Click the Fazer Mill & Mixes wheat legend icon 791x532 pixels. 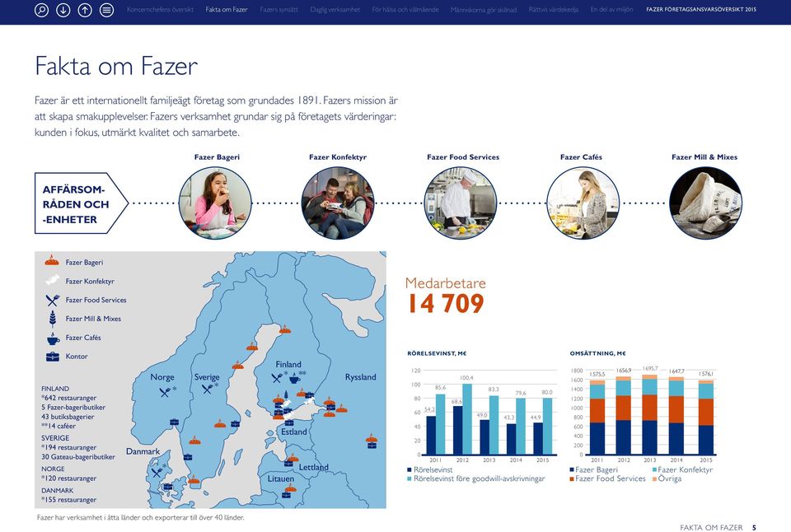52,318
